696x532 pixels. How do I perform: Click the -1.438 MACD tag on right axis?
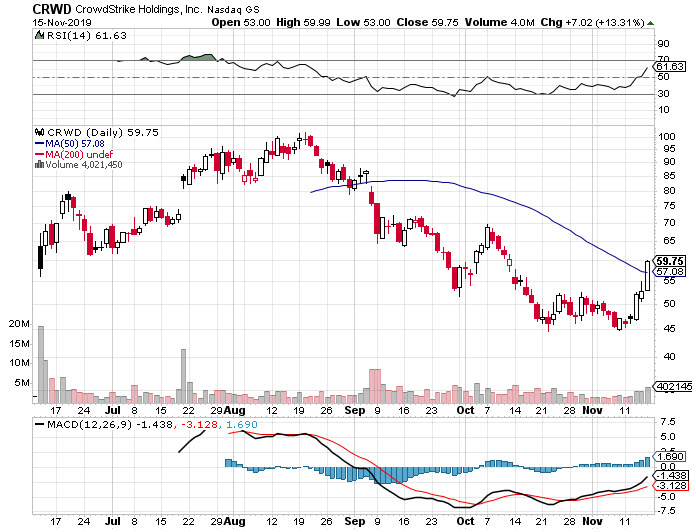click(672, 476)
